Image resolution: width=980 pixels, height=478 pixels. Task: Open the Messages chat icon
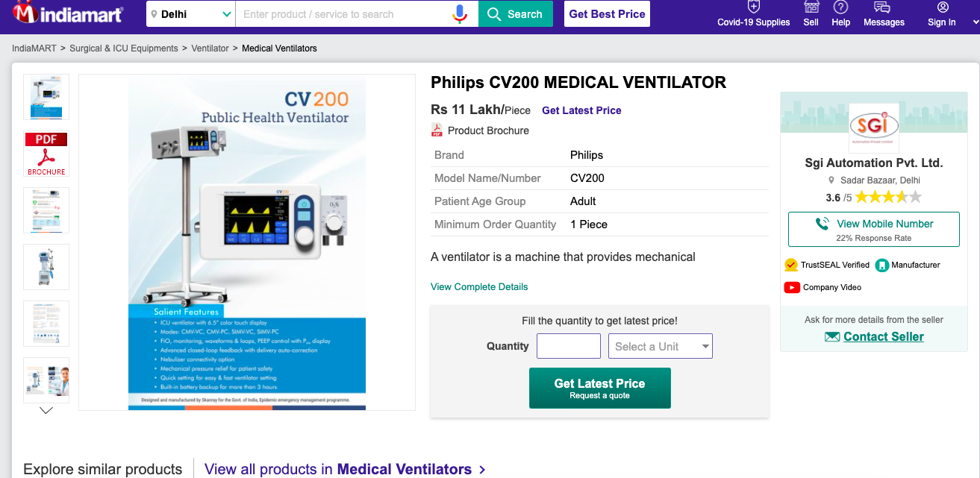pyautogui.click(x=882, y=7)
